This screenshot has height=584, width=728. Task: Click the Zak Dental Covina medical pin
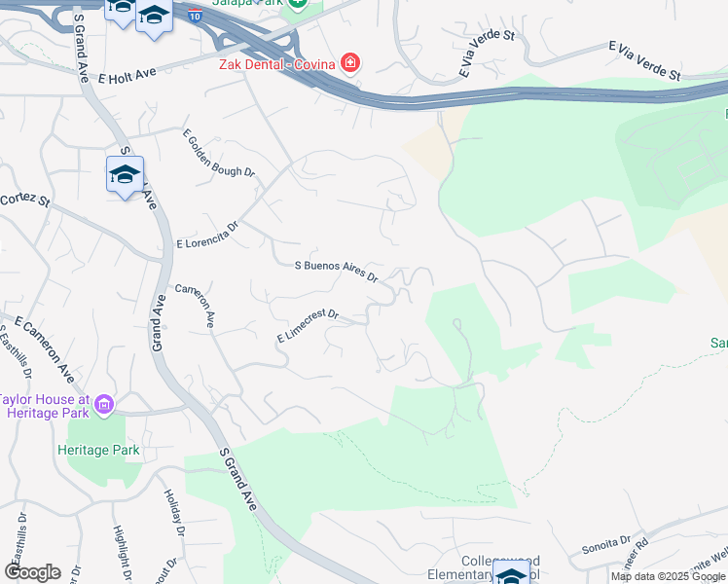(350, 63)
